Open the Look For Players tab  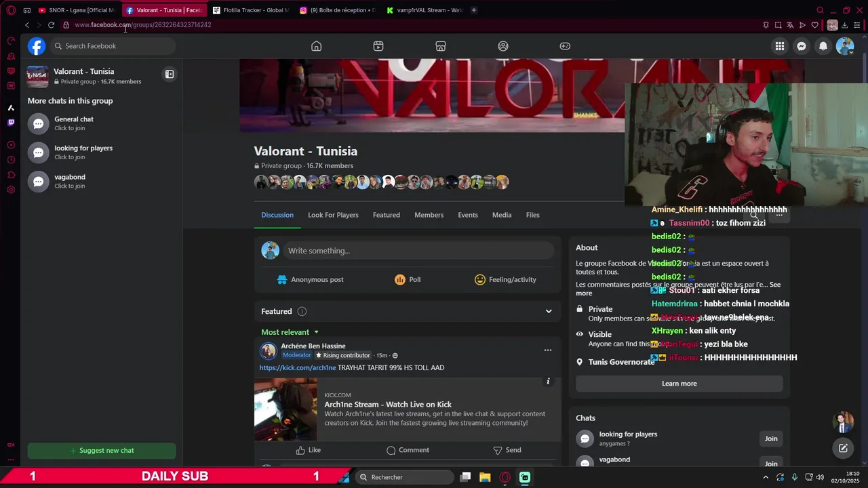(333, 215)
